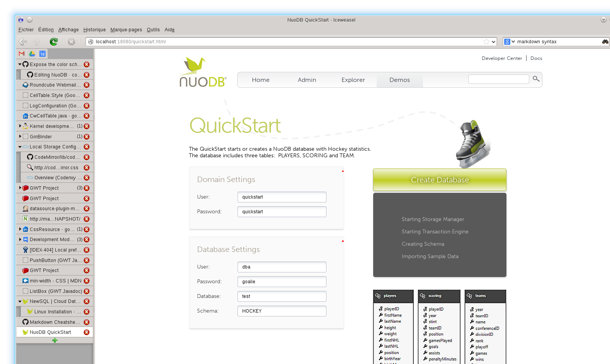Expand the 'Kernel developme...' tab group

[x=20, y=126]
